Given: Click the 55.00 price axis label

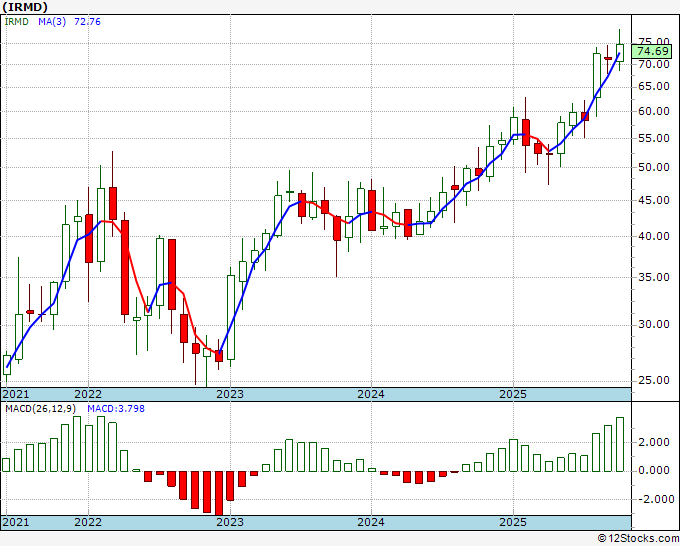Looking at the screenshot, I should pos(654,138).
